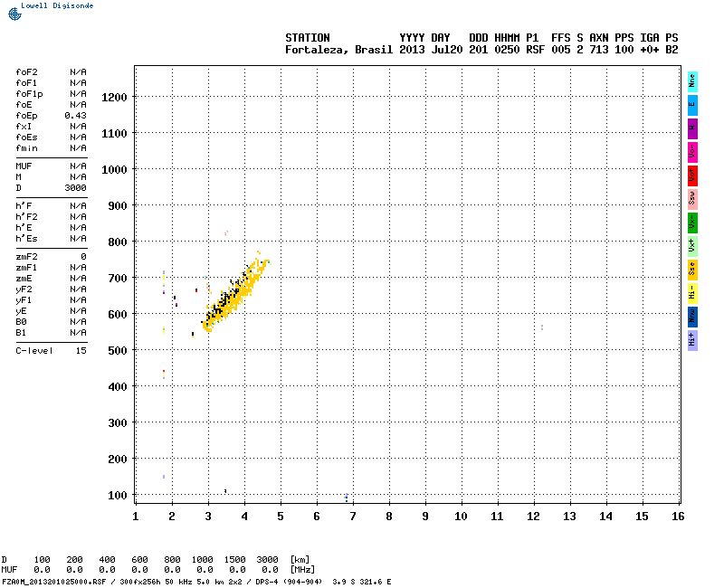The width and height of the screenshot is (724, 588).
Task: Click the Lowell Digisonde globe logo
Action: 14,14
